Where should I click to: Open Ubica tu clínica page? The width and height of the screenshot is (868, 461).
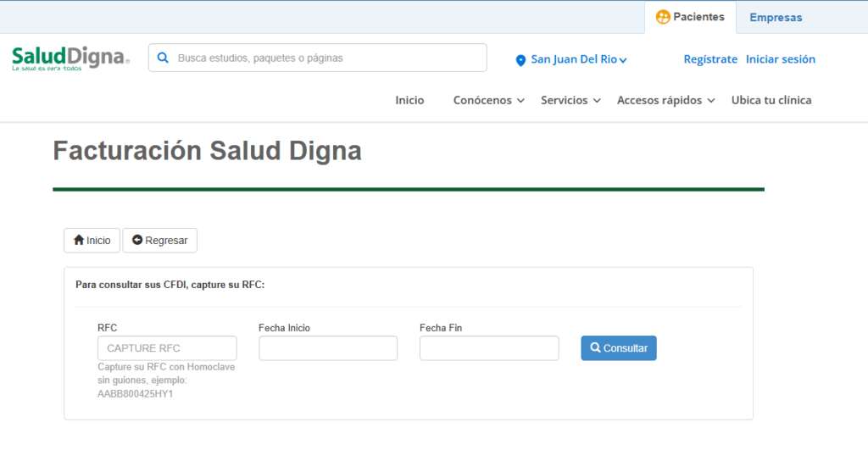(771, 100)
